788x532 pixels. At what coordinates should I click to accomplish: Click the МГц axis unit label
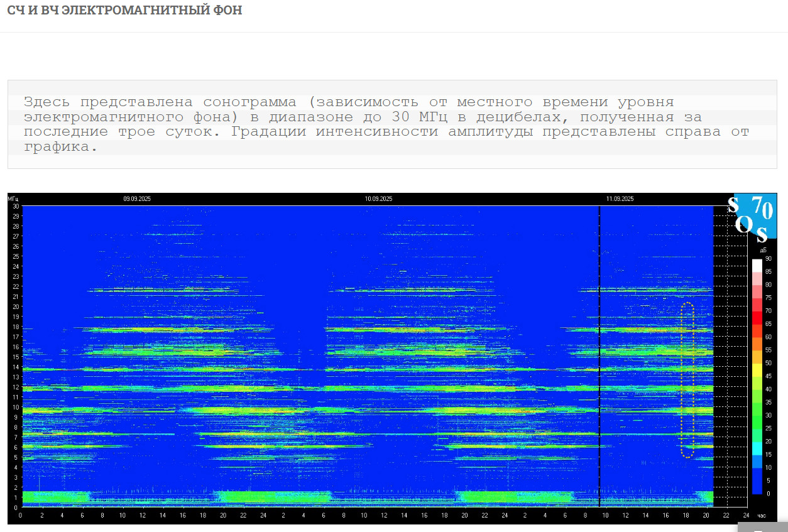14,199
